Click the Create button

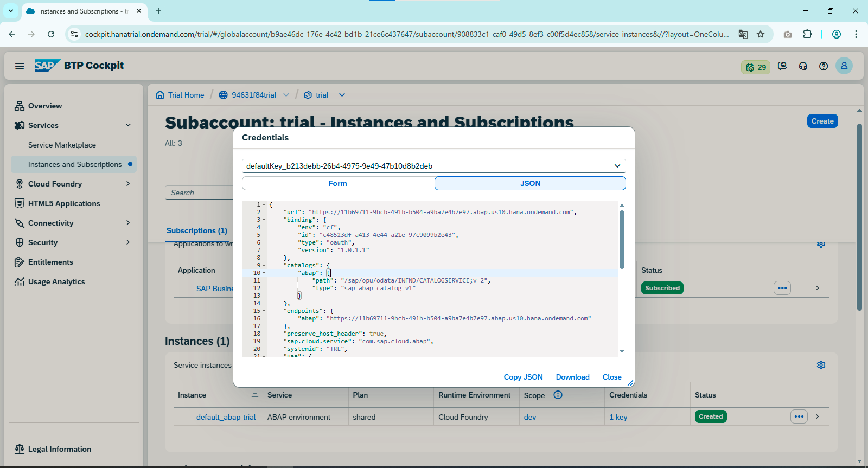tap(822, 121)
